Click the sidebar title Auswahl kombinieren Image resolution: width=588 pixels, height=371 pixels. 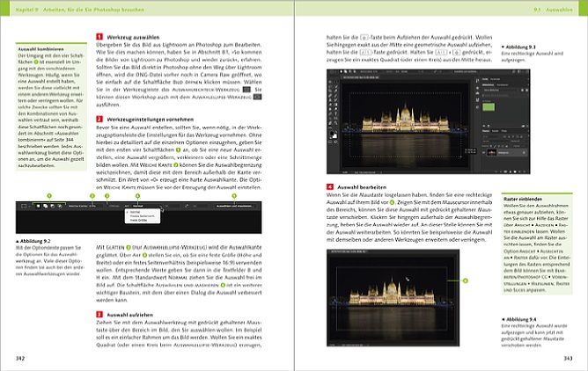[x=40, y=49]
